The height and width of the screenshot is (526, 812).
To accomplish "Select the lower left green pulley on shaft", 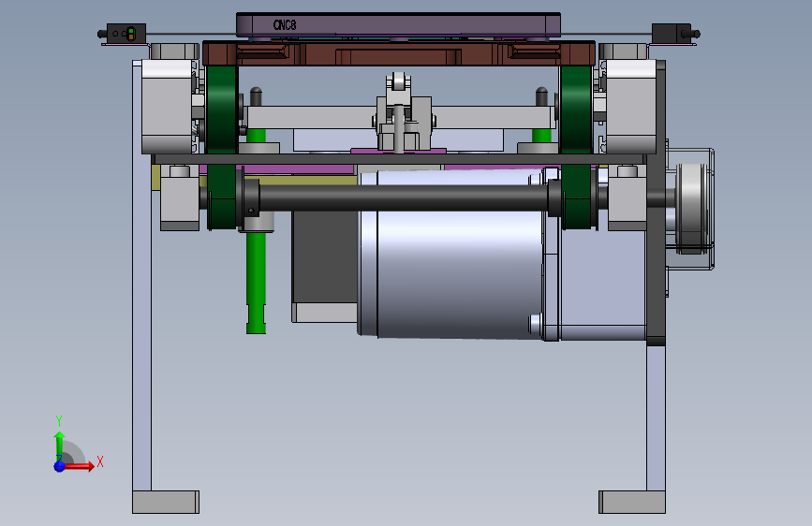I will (223, 197).
